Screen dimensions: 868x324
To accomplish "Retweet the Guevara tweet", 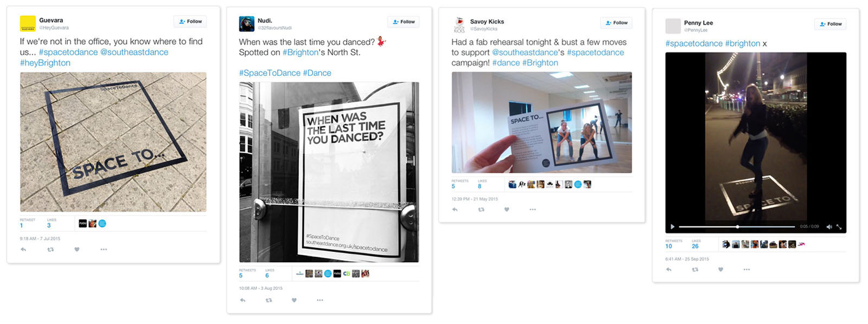I will (50, 249).
